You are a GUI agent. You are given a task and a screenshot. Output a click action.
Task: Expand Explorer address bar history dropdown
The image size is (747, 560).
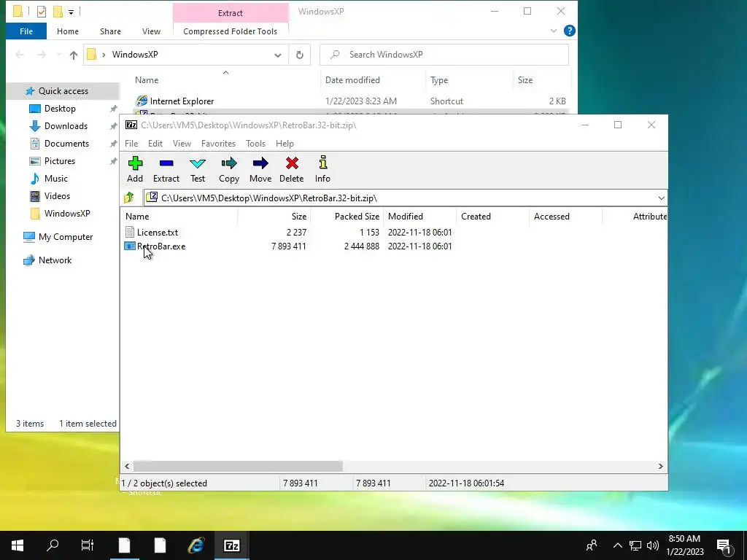point(278,55)
